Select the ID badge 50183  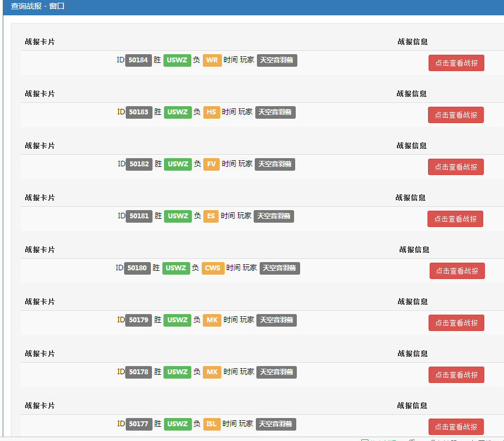pos(139,112)
